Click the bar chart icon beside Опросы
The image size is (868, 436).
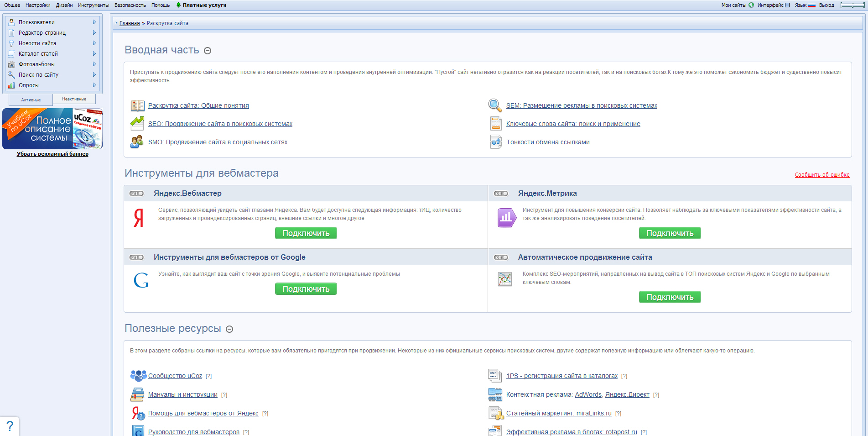[11, 85]
